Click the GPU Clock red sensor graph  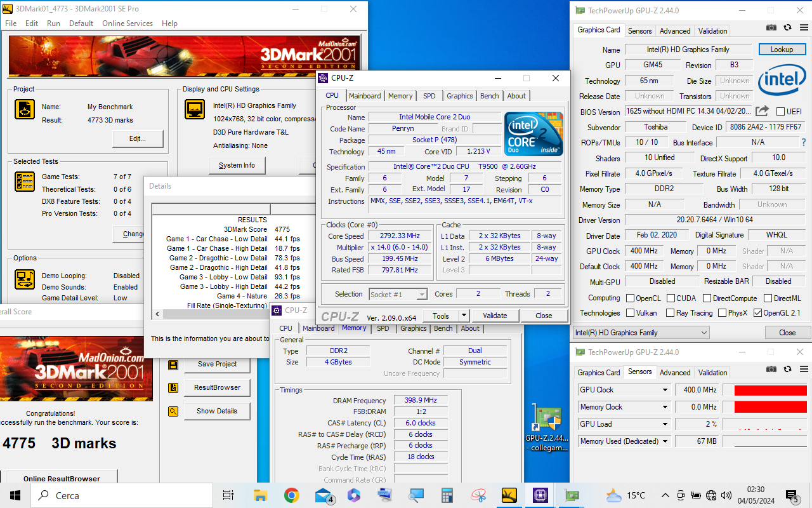click(x=770, y=390)
